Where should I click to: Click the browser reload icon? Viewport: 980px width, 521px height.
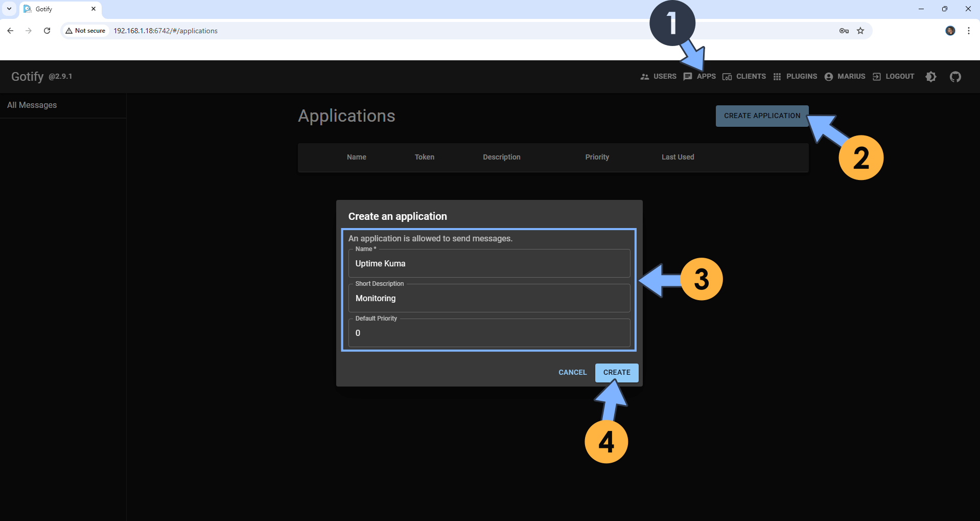coord(47,31)
